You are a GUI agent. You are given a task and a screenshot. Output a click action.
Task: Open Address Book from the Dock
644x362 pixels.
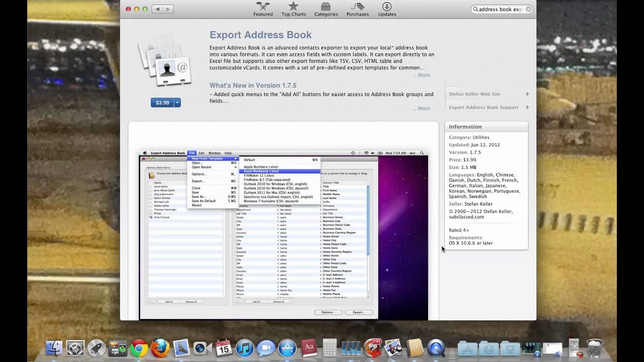click(415, 348)
